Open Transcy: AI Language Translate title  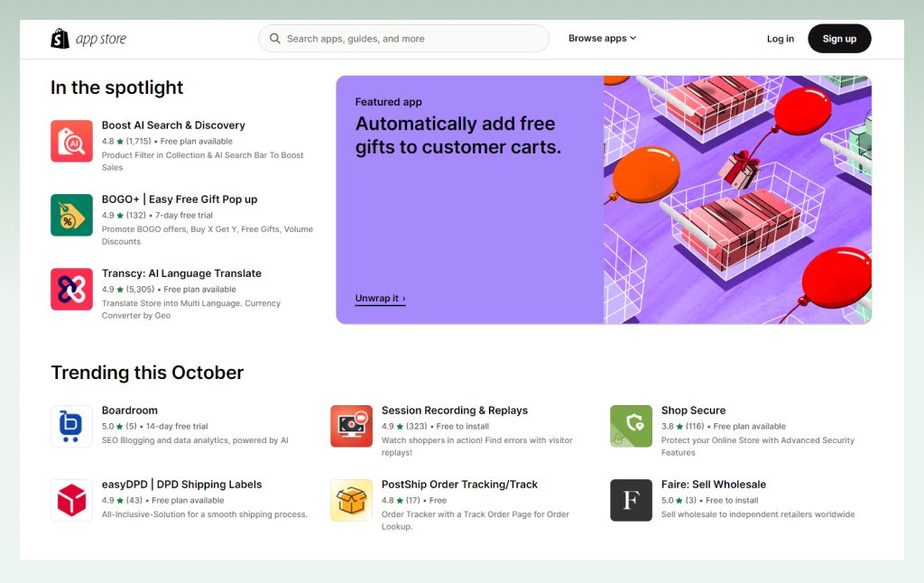click(181, 273)
